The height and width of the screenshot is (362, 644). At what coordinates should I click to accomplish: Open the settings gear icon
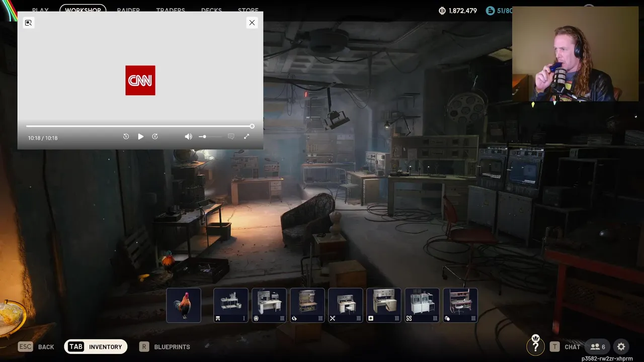pos(621,346)
